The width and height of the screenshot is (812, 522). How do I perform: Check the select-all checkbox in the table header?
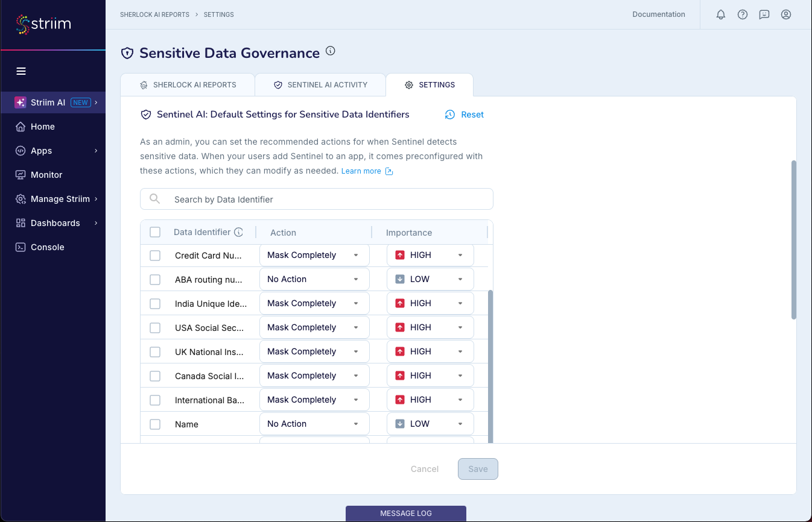tap(155, 231)
